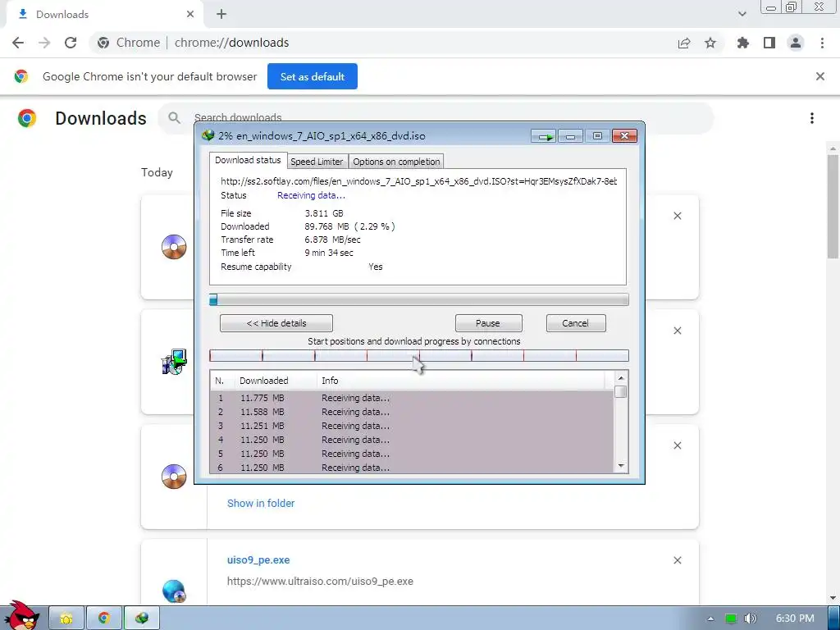Image resolution: width=840 pixels, height=630 pixels.
Task: Remove the second download entry from list
Action: pos(677,331)
